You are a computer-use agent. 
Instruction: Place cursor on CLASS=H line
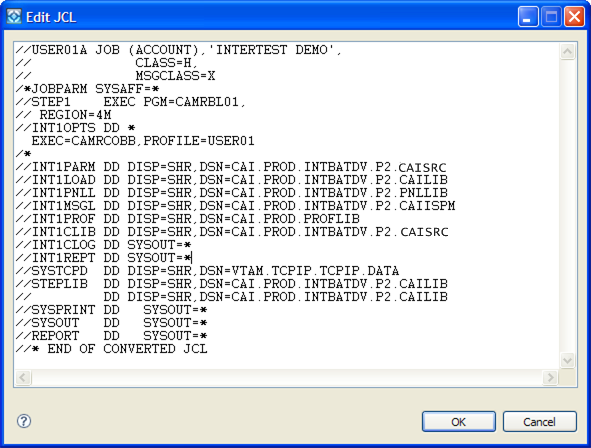[x=106, y=63]
